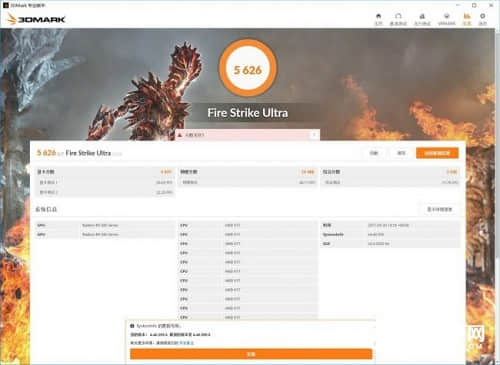The width and height of the screenshot is (500, 365).
Task: Click the orange compare-online button beside the score
Action: pos(437,153)
